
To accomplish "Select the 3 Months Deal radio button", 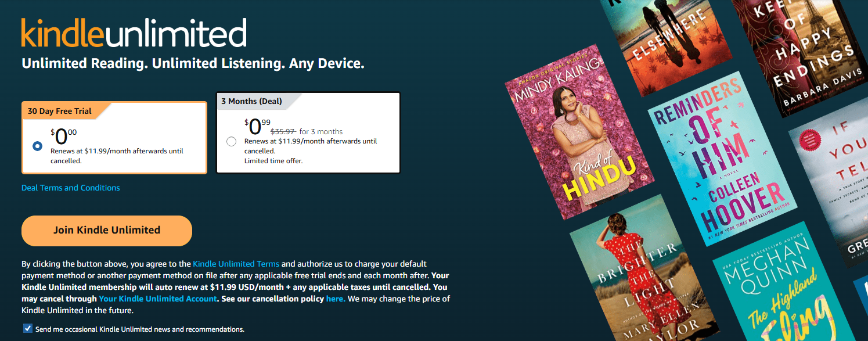I will [232, 141].
